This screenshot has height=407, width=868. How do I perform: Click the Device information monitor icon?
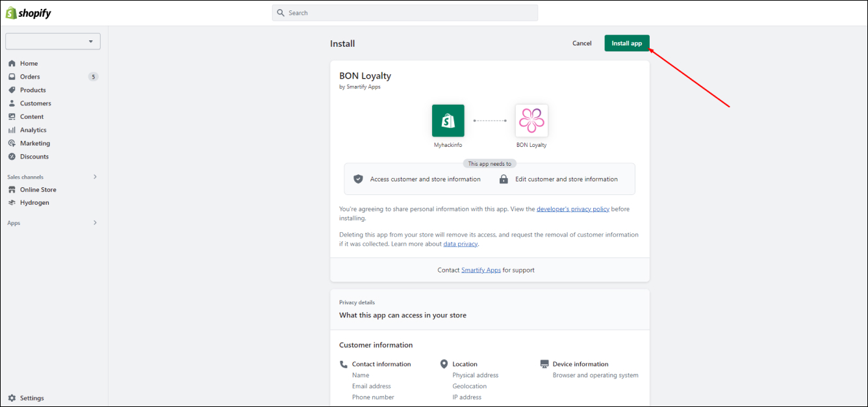[544, 364]
